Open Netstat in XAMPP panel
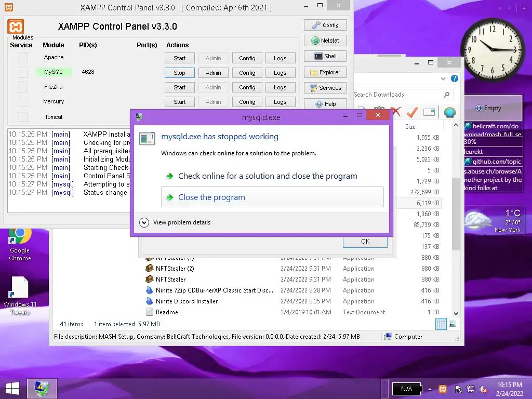532x399 pixels. [x=325, y=41]
